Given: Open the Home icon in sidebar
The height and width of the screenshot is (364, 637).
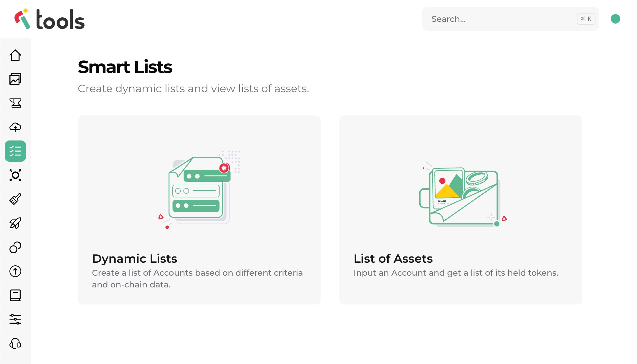Looking at the screenshot, I should 15,55.
